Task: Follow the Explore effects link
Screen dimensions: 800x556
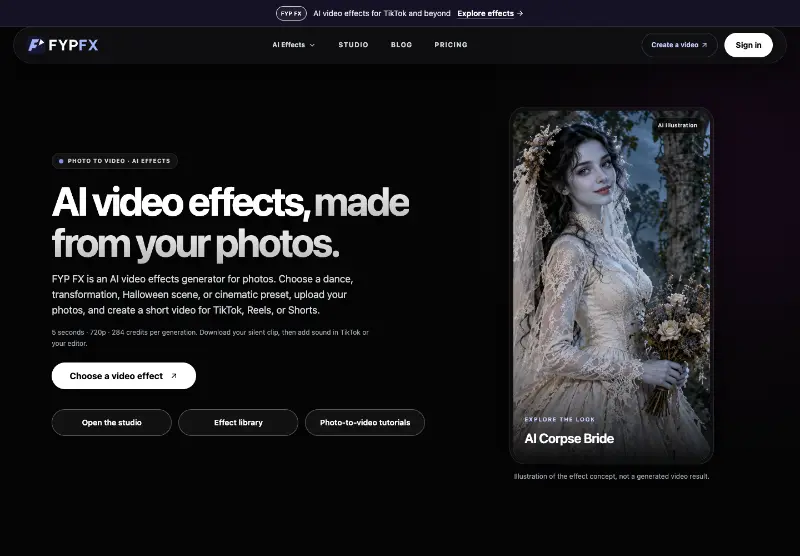Action: (490, 13)
